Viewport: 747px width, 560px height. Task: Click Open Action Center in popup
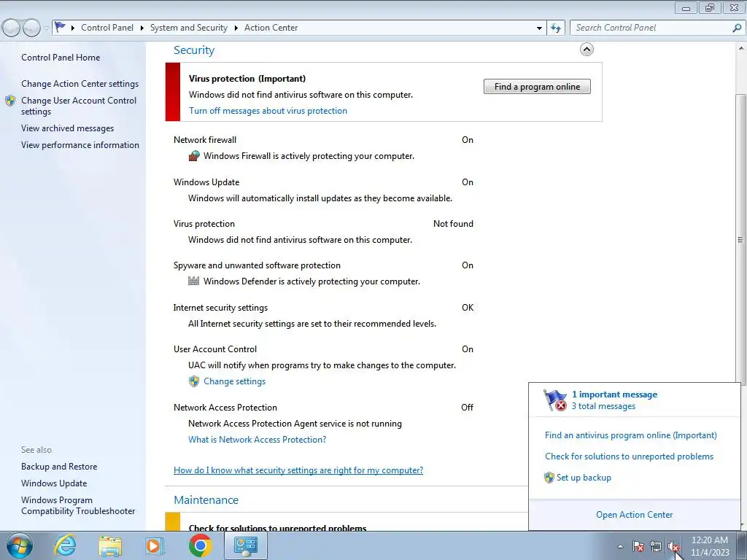pos(634,515)
